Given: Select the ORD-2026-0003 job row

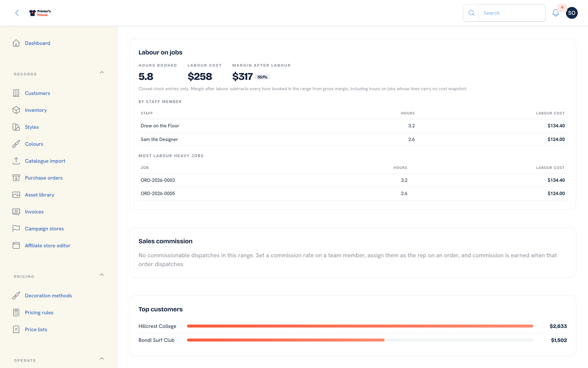Looking at the screenshot, I should pyautogui.click(x=353, y=180).
